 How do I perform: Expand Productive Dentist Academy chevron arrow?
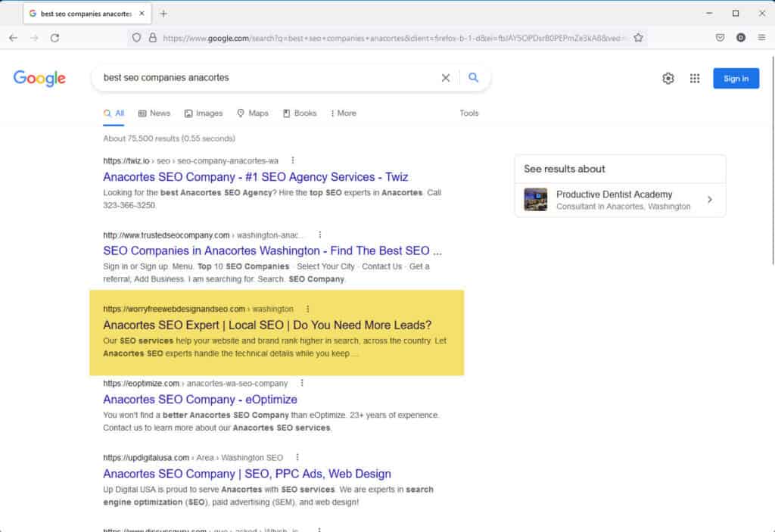pyautogui.click(x=710, y=200)
